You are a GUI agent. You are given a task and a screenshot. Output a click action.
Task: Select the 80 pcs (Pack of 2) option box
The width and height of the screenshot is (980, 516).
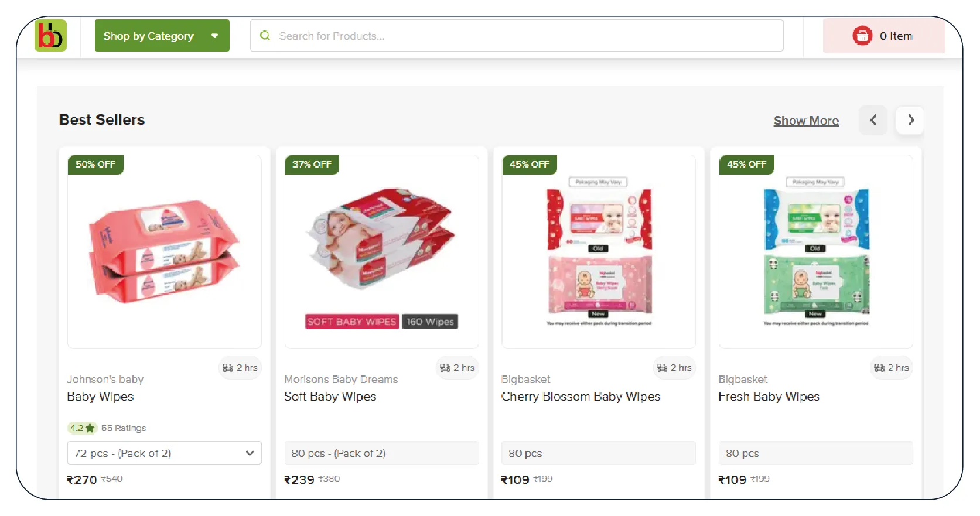[x=381, y=453]
